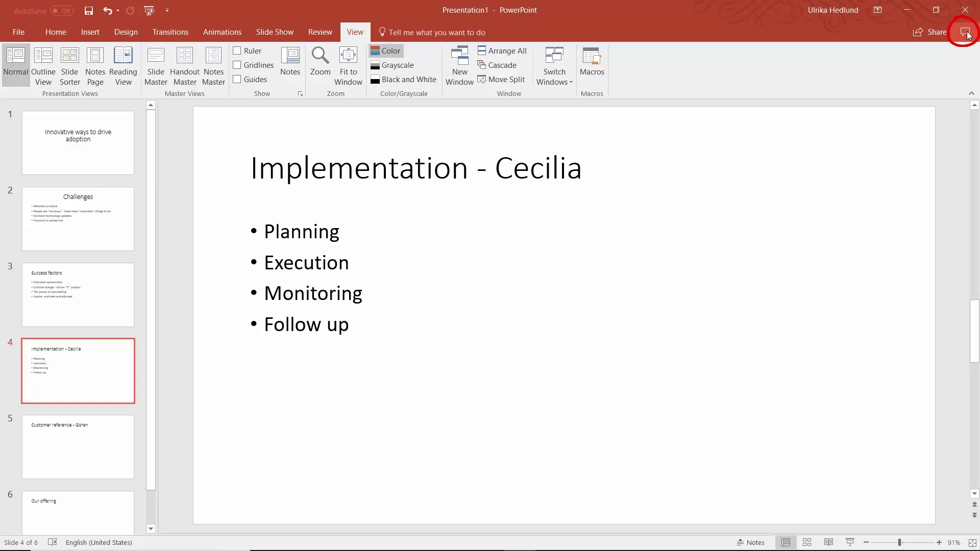Image resolution: width=980 pixels, height=551 pixels.
Task: Open Notes Page view
Action: (95, 66)
